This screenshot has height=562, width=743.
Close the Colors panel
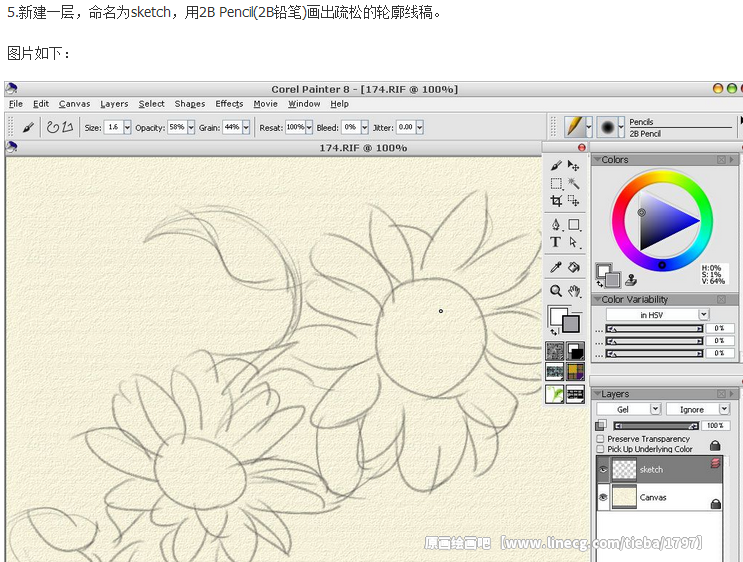click(x=721, y=160)
